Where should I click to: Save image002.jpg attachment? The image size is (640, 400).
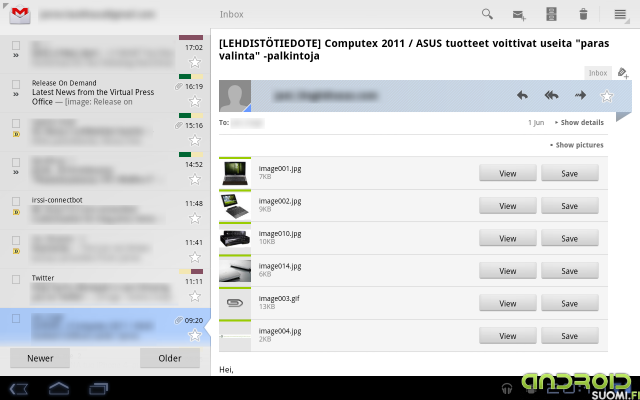click(x=570, y=206)
